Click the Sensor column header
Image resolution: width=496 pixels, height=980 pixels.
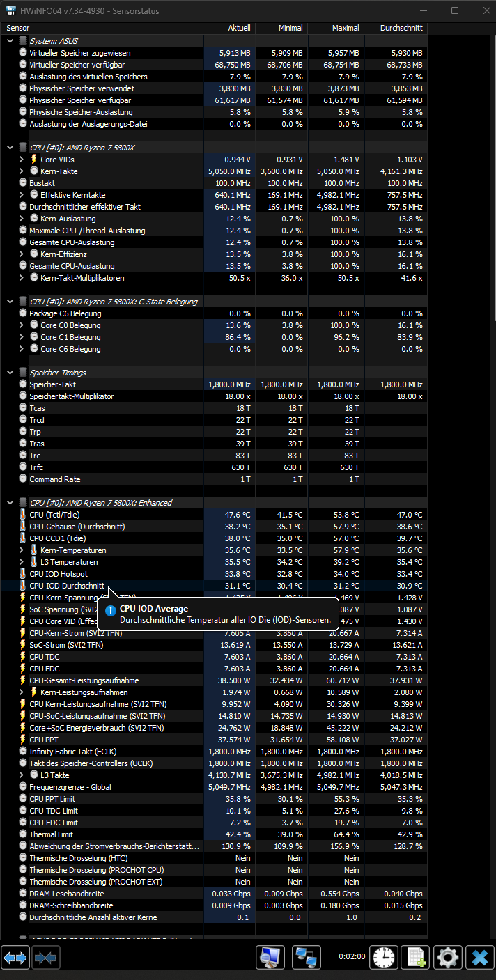tap(102, 28)
